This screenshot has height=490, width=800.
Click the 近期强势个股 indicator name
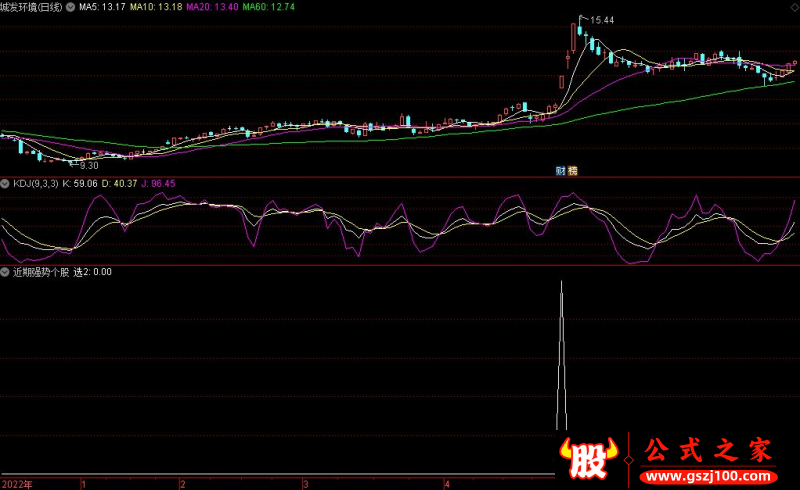(x=40, y=272)
